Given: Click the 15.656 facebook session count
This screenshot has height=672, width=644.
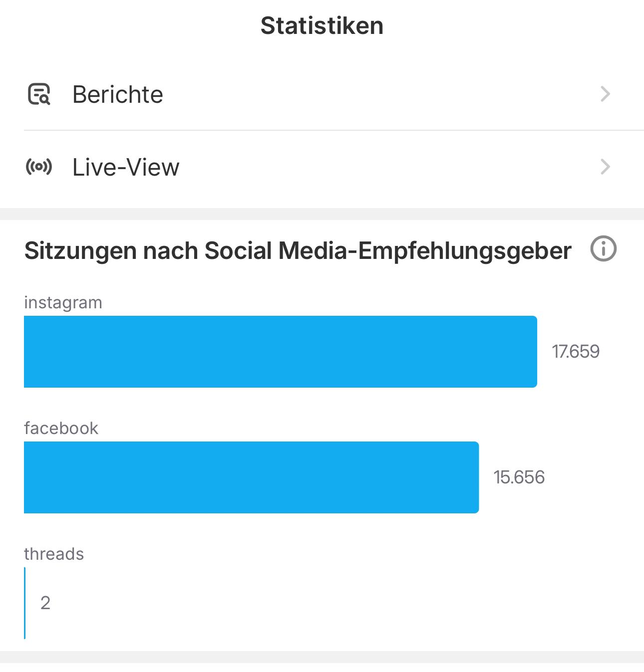Looking at the screenshot, I should click(x=519, y=477).
